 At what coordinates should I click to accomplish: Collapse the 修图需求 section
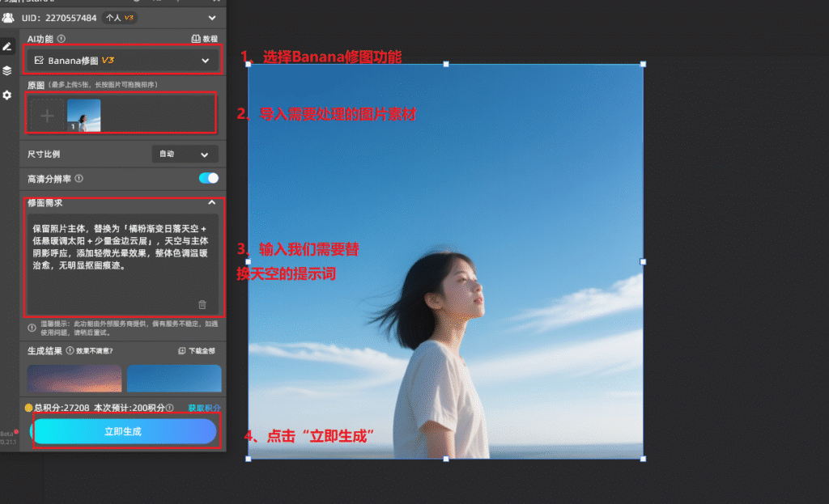coord(212,203)
